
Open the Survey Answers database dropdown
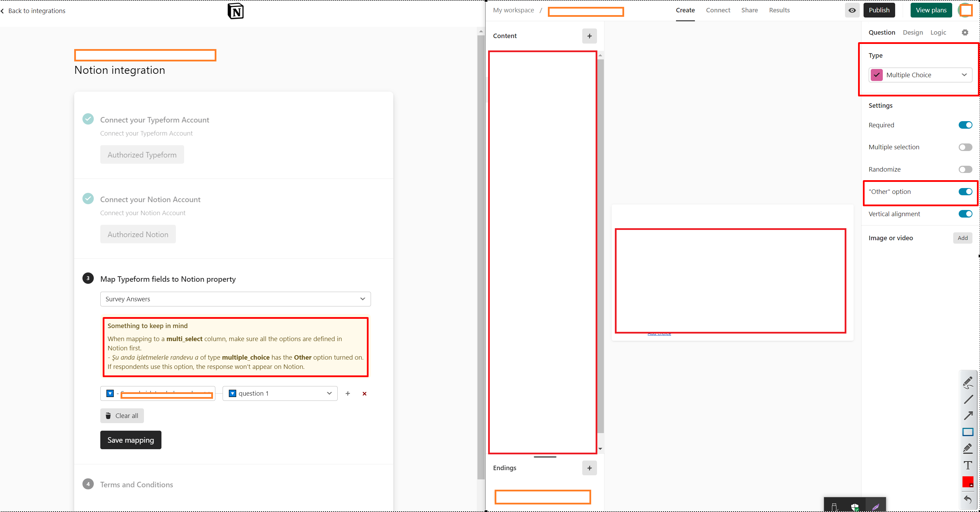pos(236,299)
